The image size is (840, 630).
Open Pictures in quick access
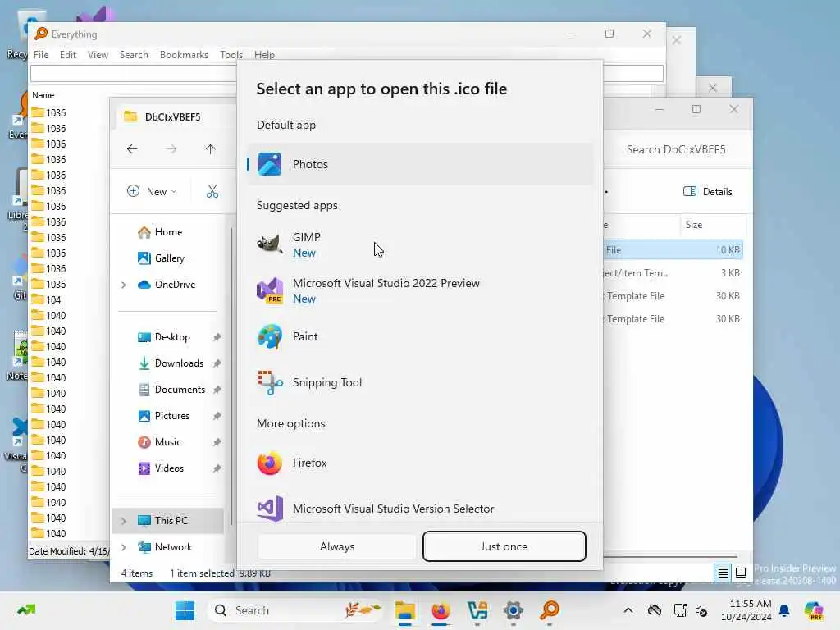tap(172, 416)
